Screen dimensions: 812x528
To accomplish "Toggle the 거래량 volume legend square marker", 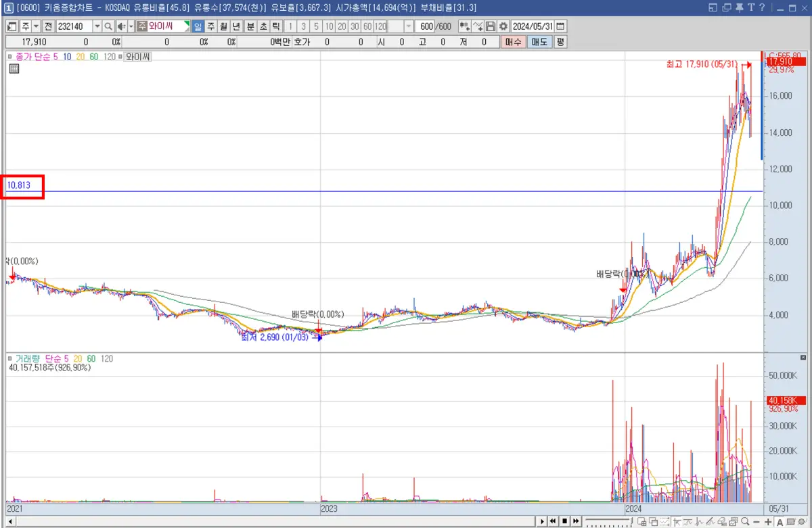I will (9, 358).
